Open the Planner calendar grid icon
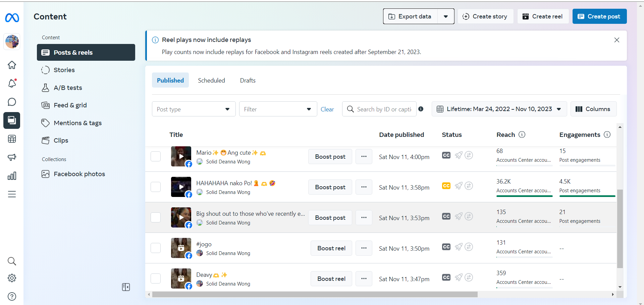 [12, 139]
